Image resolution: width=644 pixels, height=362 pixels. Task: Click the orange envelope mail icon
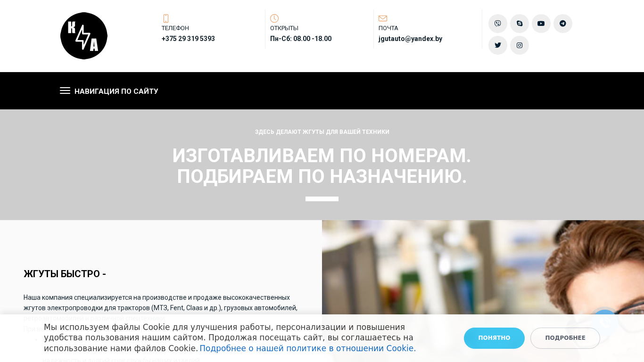[383, 18]
